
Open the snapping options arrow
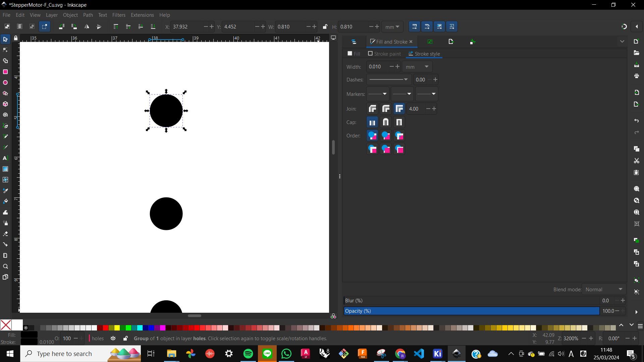coord(637,26)
